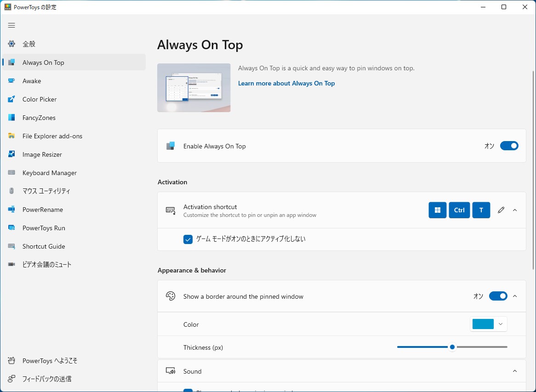Open the PowerToys Run settings page
This screenshot has width=536, height=392.
click(44, 228)
